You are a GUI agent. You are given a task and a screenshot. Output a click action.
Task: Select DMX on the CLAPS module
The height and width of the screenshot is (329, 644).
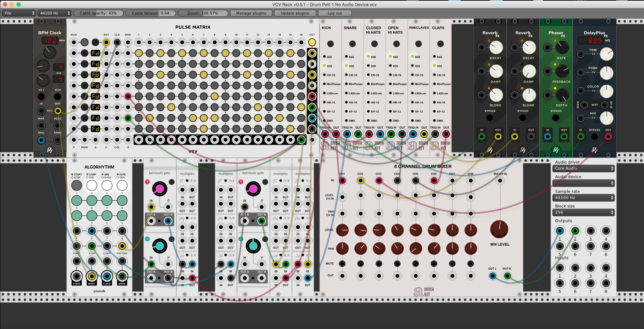tap(435, 120)
